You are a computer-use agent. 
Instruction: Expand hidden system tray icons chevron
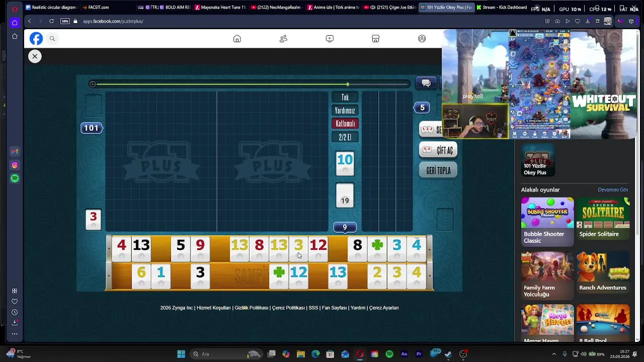[554, 354]
